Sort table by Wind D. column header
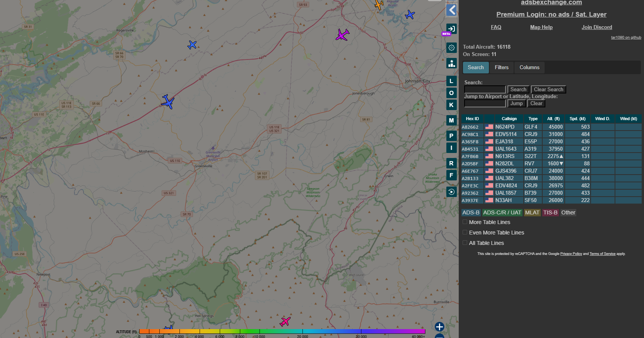The height and width of the screenshot is (338, 644). pyautogui.click(x=602, y=119)
